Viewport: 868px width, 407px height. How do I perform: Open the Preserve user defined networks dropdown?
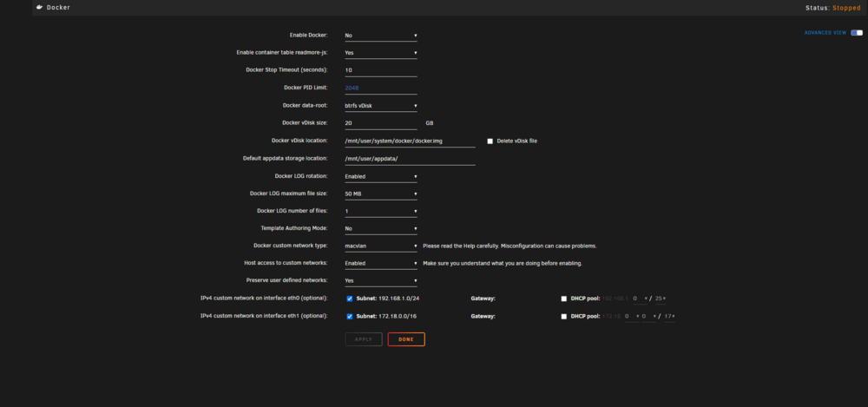pyautogui.click(x=381, y=281)
